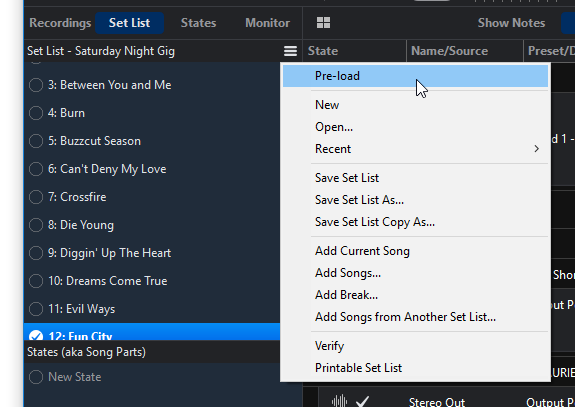The image size is (575, 407).
Task: Go to the Monitor tab
Action: (267, 23)
